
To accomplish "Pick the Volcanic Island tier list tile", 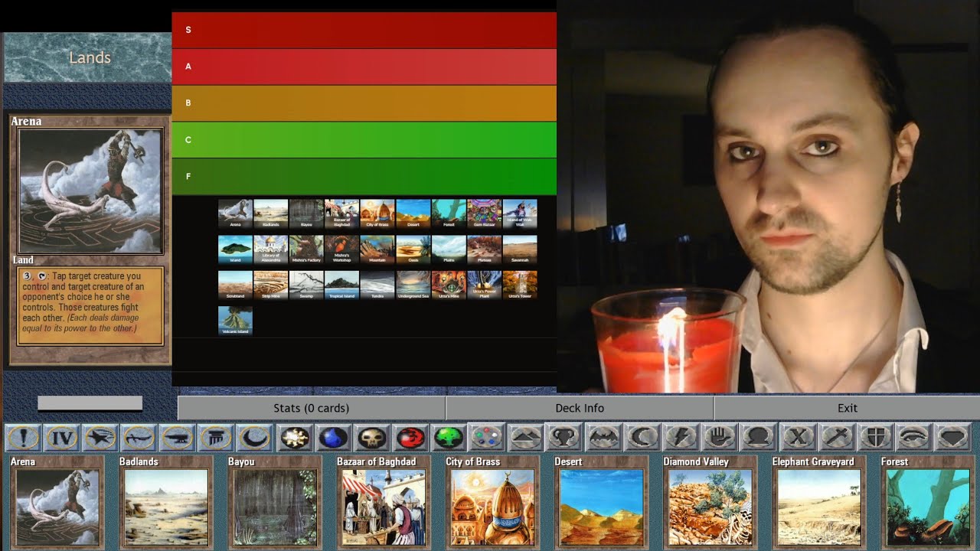I will (x=235, y=321).
